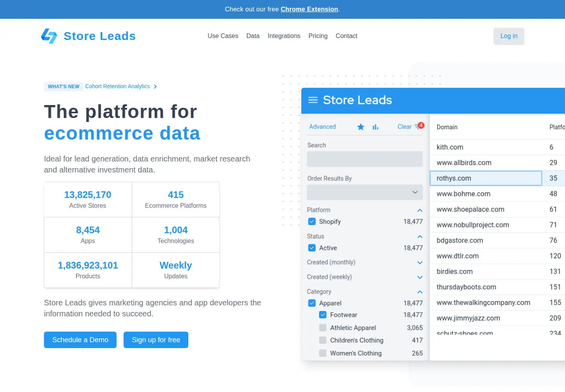
Task: Go to Integrations in the navigation
Action: coord(284,36)
